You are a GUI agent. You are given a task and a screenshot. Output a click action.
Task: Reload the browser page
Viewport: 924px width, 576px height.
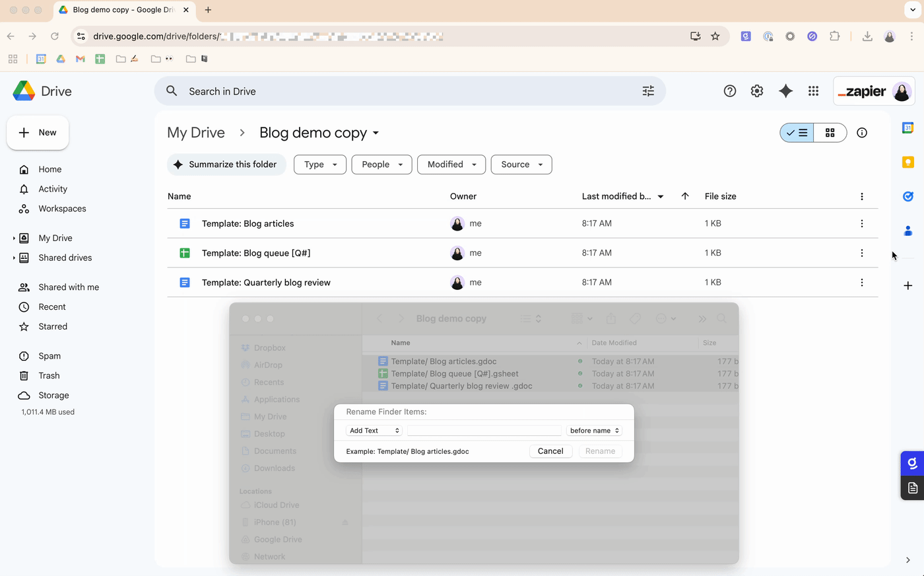[55, 36]
